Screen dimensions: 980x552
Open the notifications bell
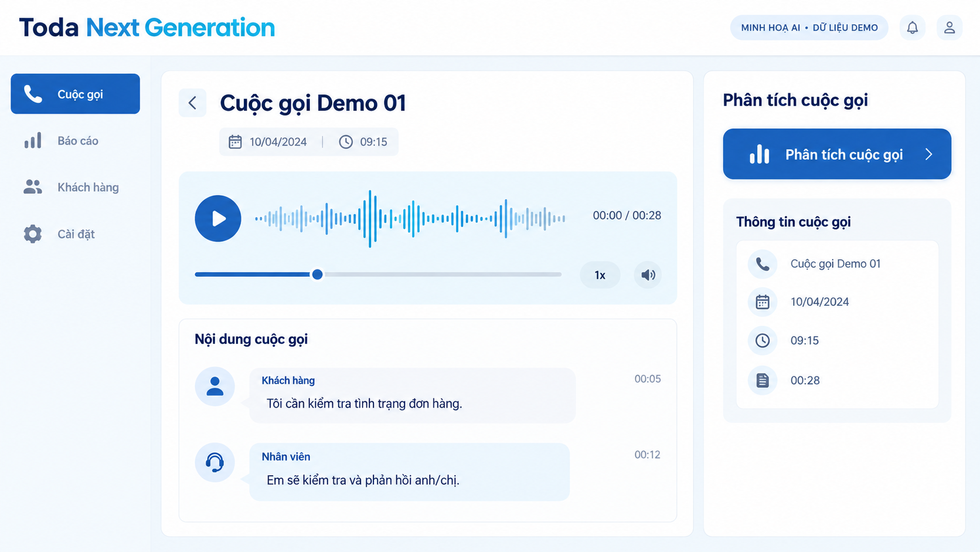[913, 28]
